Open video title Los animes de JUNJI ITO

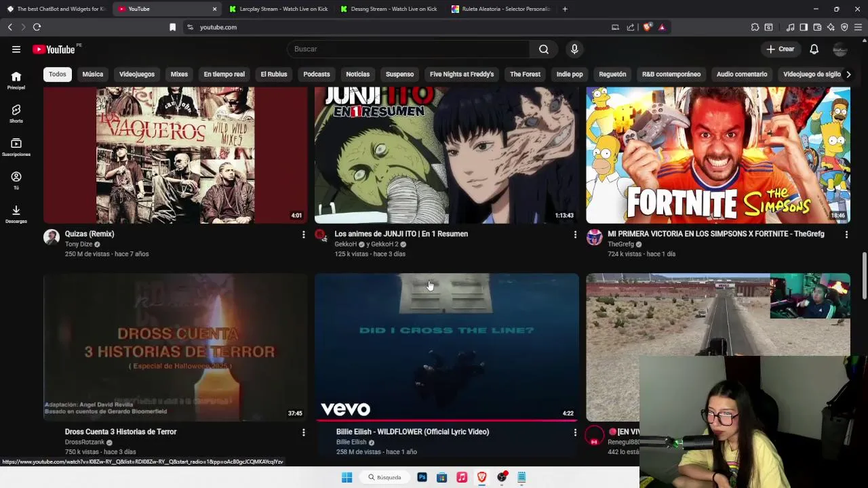point(401,234)
